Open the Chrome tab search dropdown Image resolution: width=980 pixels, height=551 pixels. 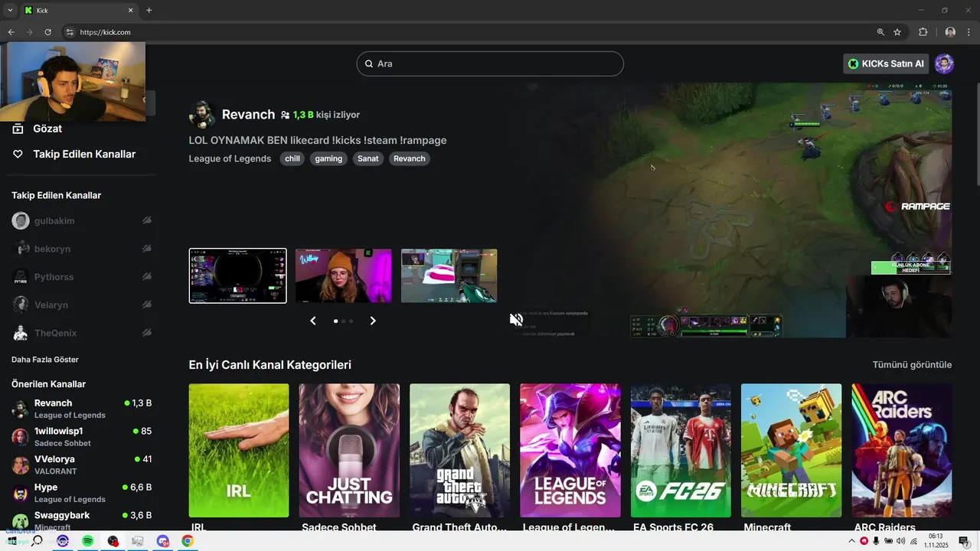click(10, 10)
